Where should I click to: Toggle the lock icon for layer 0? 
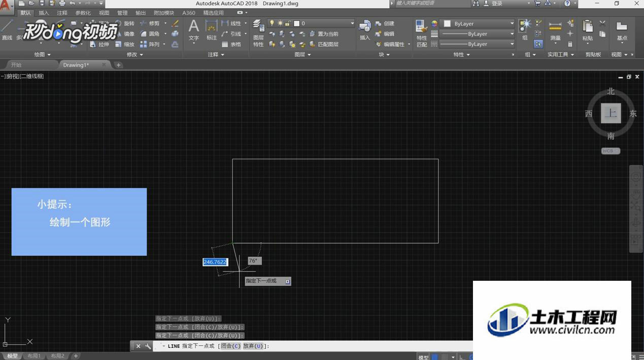tap(288, 23)
